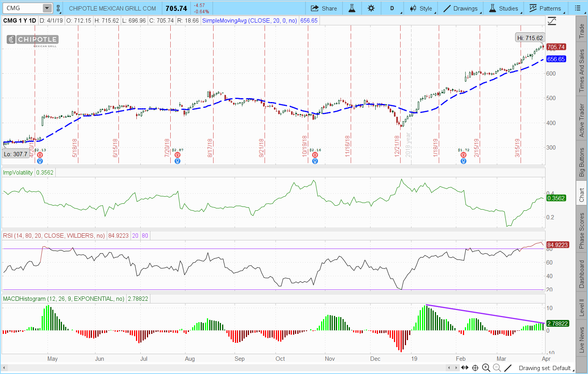Open the Times And Sales side tab
The width and height of the screenshot is (588, 374).
coord(581,71)
